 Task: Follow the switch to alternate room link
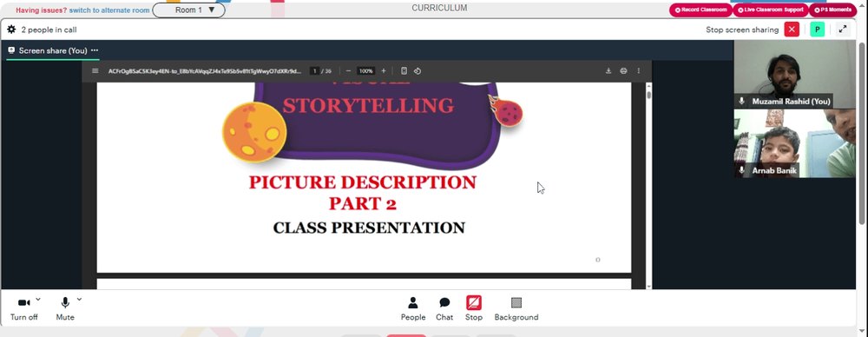click(109, 10)
